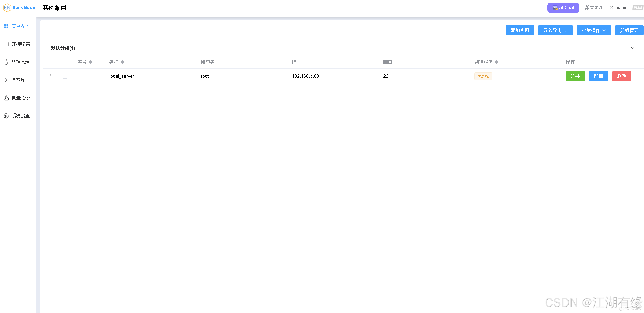Open the AI Chat button
Viewport: 644px width, 313px height.
tap(563, 8)
